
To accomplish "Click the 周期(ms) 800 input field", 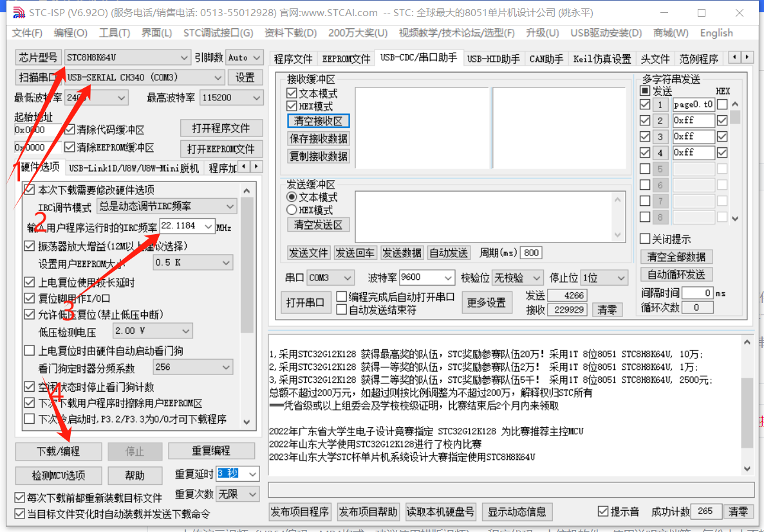I will [x=531, y=253].
